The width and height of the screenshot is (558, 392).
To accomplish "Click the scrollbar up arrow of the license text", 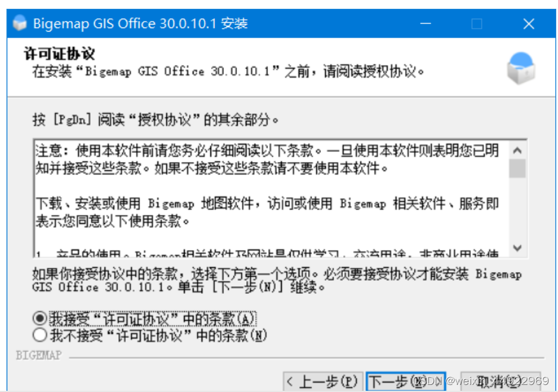I will pos(517,150).
